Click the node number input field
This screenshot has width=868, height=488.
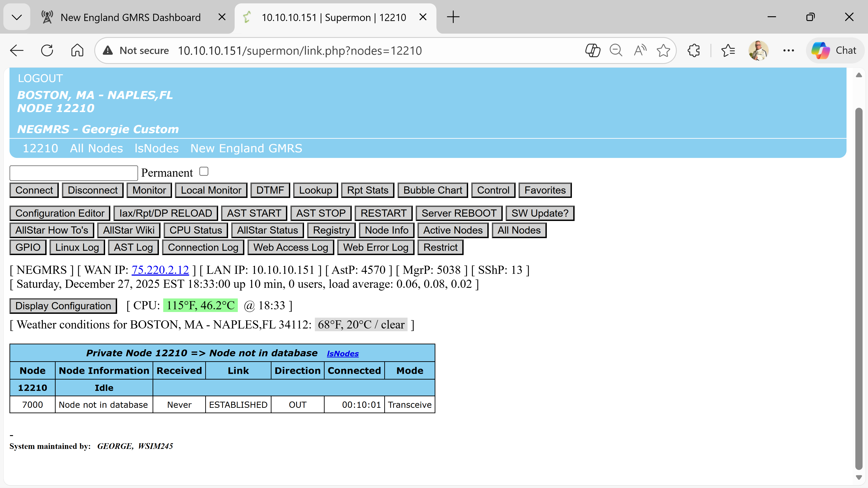73,173
